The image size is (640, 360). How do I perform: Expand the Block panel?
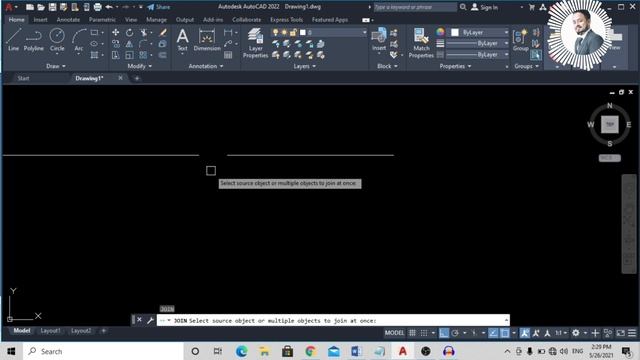387,66
